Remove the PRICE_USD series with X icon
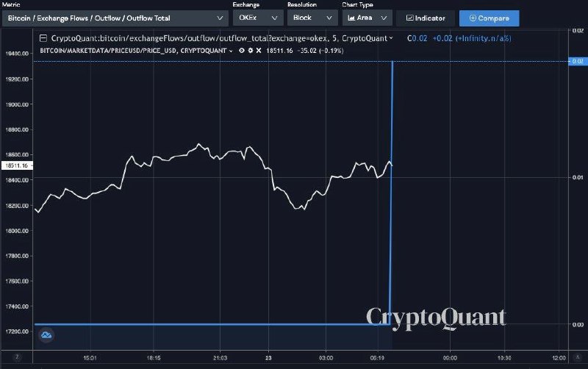The width and height of the screenshot is (588, 369). click(259, 50)
